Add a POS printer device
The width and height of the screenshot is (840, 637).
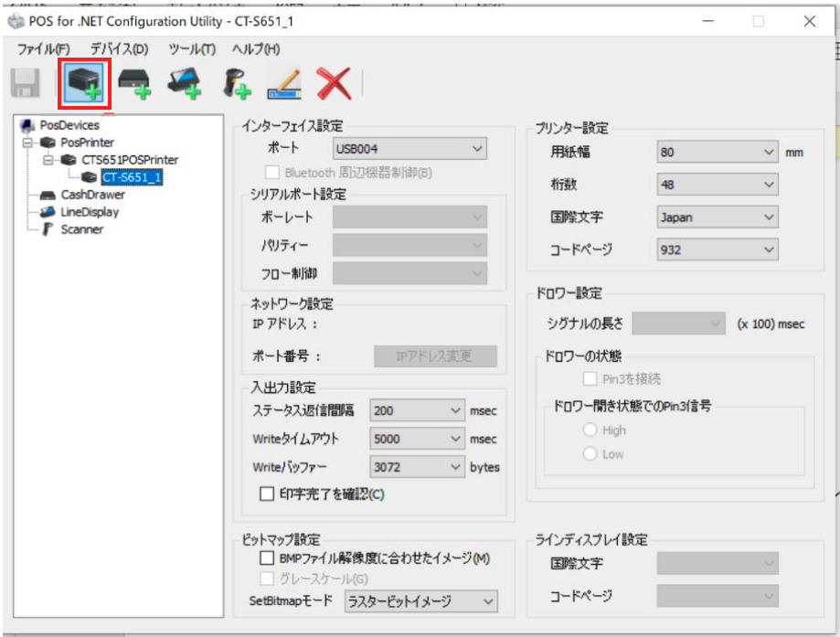[85, 83]
